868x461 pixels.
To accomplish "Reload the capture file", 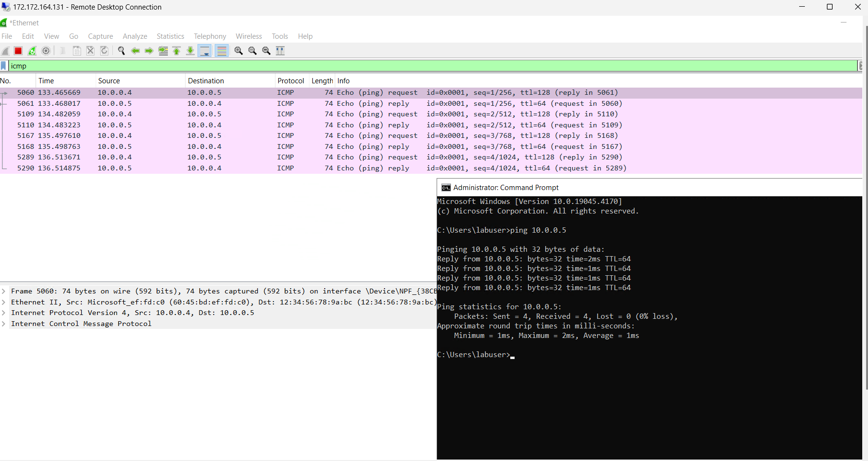I will [104, 51].
